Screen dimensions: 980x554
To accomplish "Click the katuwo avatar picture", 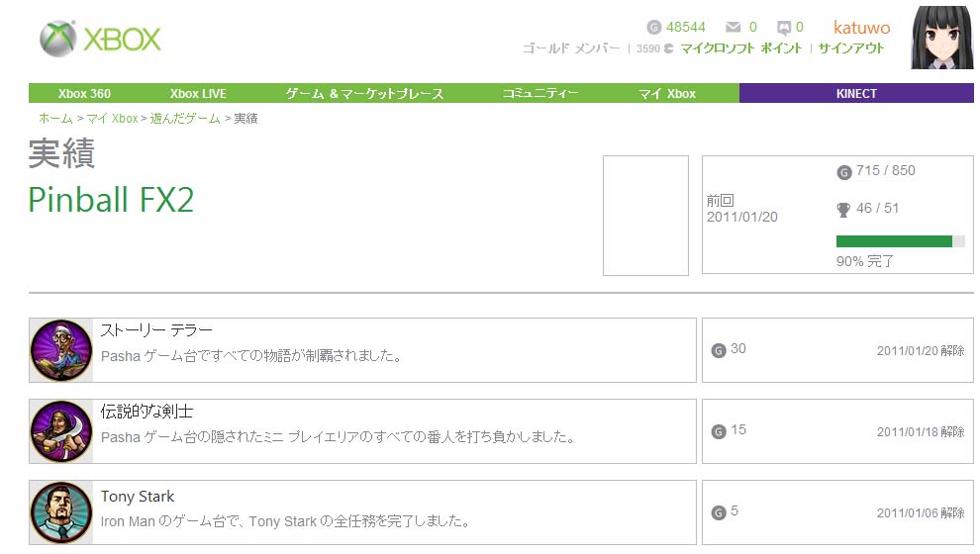I will [x=942, y=38].
